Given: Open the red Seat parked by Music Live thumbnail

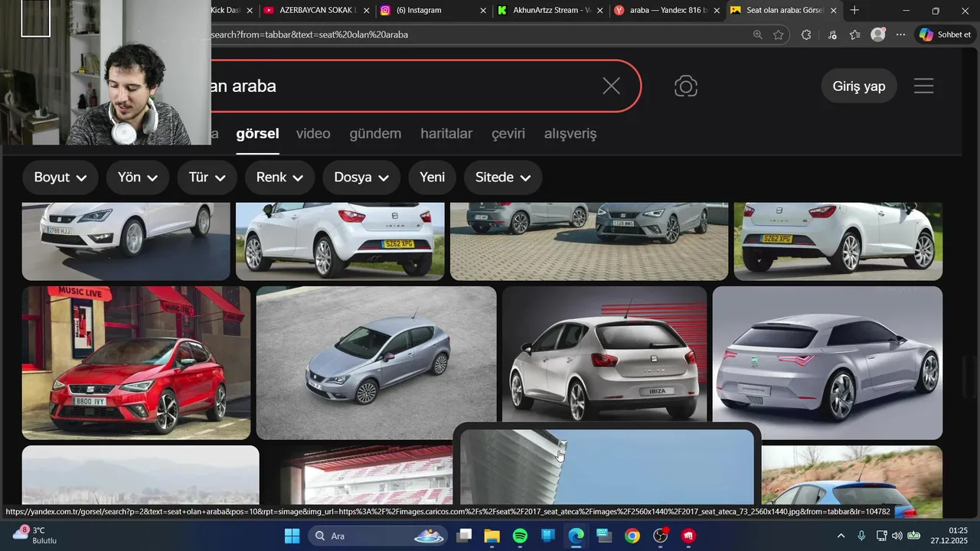Looking at the screenshot, I should (136, 363).
